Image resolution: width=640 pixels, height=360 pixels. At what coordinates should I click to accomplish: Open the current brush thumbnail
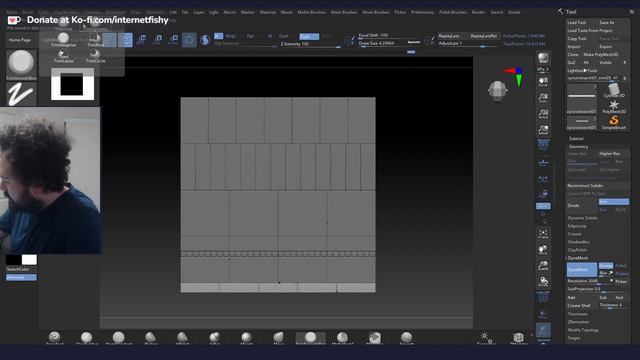pos(21,64)
